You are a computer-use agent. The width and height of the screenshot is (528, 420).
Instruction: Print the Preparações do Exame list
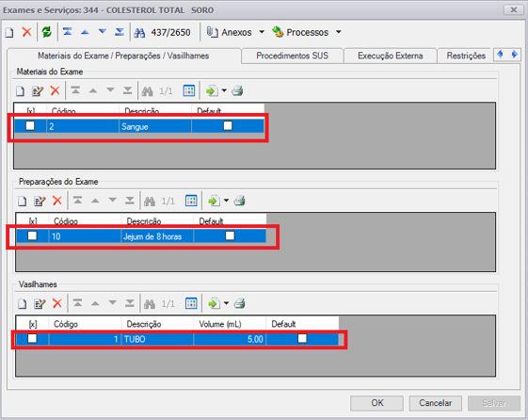pos(239,201)
